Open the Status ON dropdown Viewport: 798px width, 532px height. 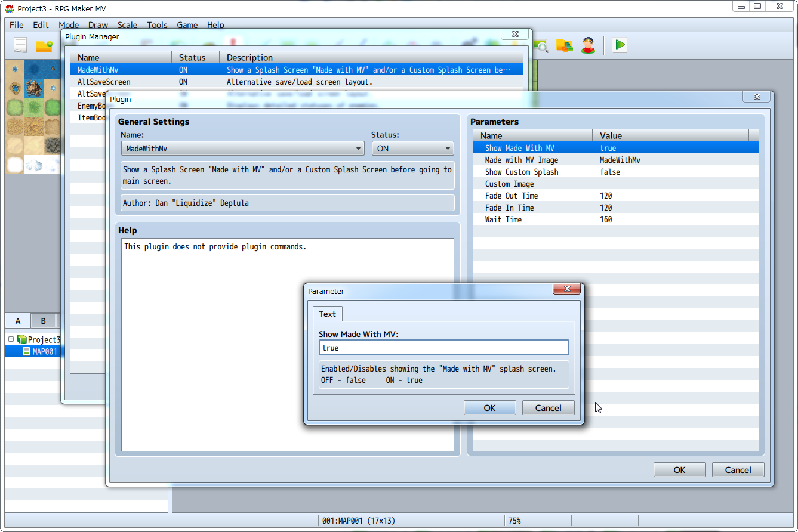(412, 149)
